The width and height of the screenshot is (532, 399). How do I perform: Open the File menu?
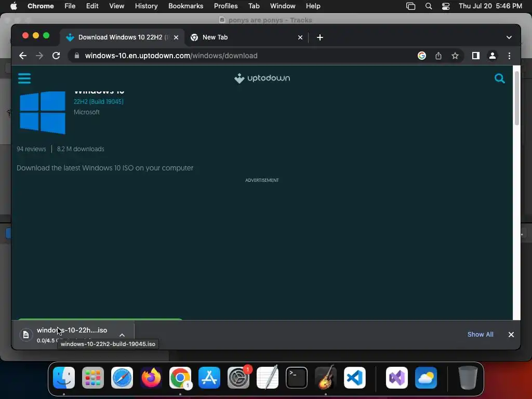[x=70, y=6]
